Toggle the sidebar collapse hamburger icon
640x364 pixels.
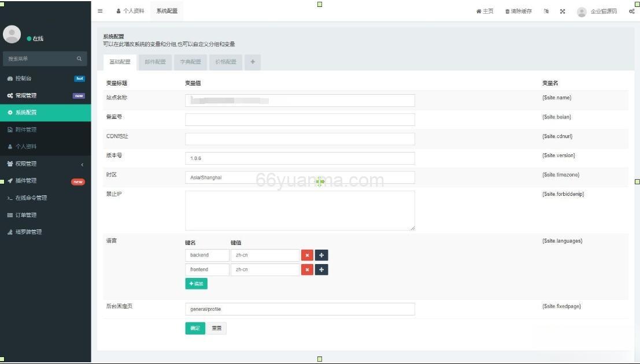pyautogui.click(x=100, y=10)
